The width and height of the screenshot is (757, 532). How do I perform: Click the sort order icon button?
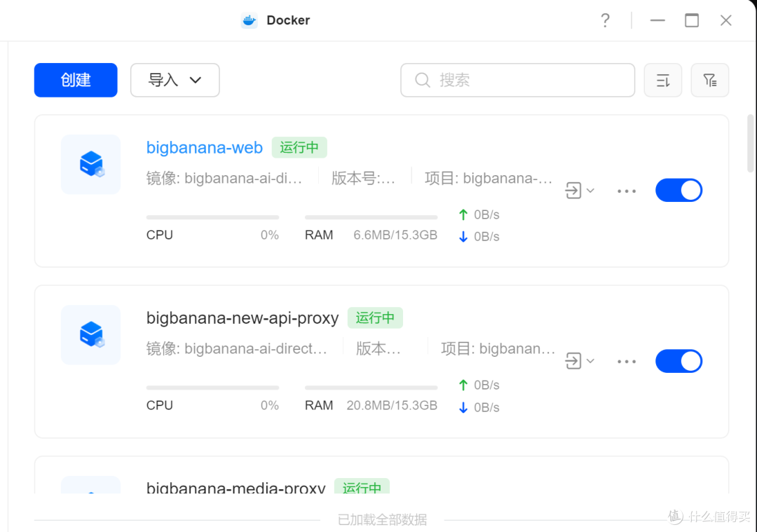[x=663, y=80]
